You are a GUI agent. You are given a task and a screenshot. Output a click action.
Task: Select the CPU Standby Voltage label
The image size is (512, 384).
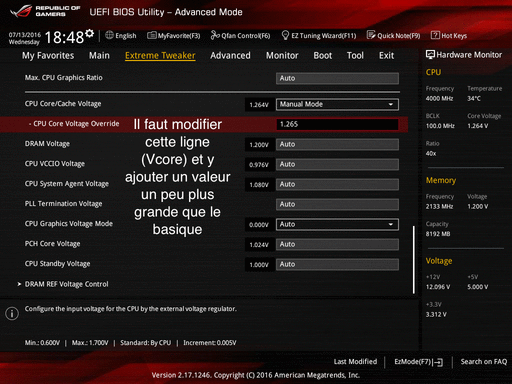point(58,264)
